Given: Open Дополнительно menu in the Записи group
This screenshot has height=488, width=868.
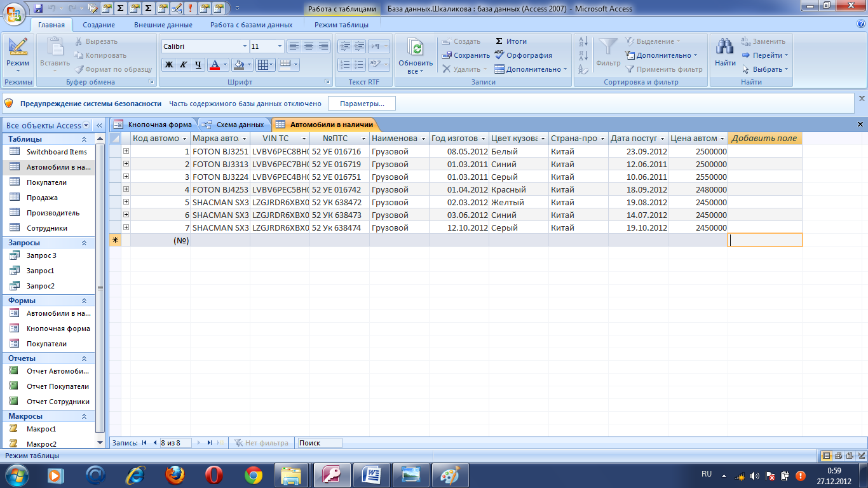Looking at the screenshot, I should [531, 69].
